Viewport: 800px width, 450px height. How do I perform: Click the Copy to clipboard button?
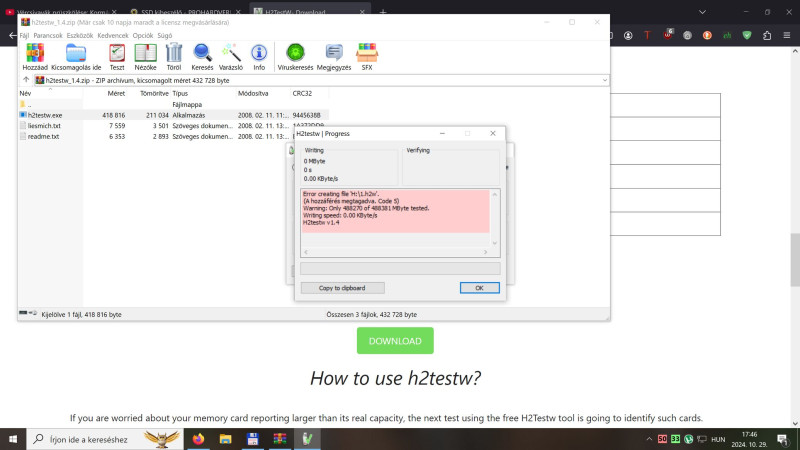pos(342,288)
